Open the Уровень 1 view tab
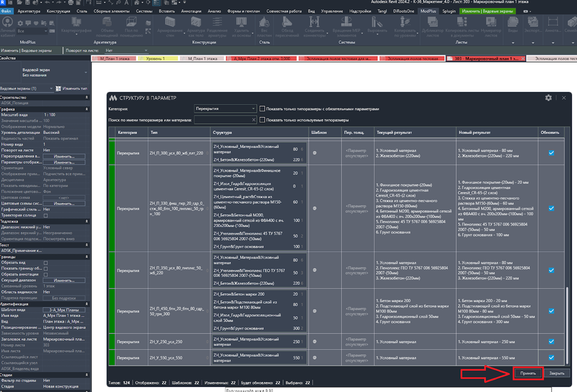577x392 pixels. click(x=157, y=59)
